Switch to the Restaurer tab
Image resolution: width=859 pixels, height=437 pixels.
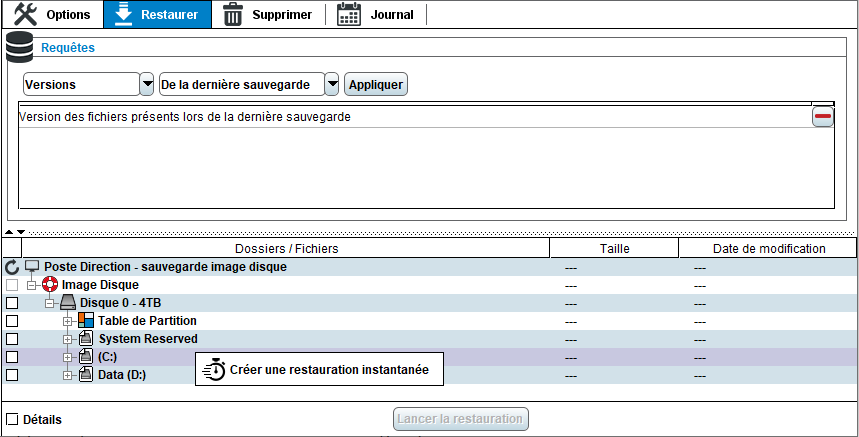[x=157, y=14]
